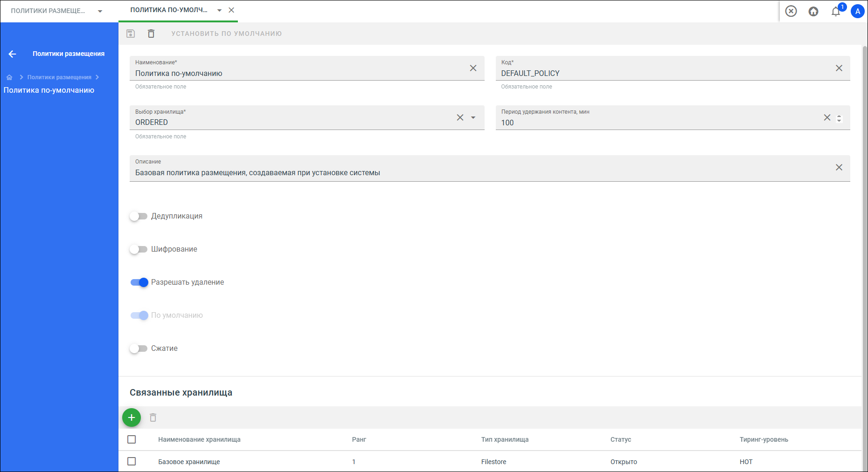
Task: Clear the Код field
Action: [839, 68]
